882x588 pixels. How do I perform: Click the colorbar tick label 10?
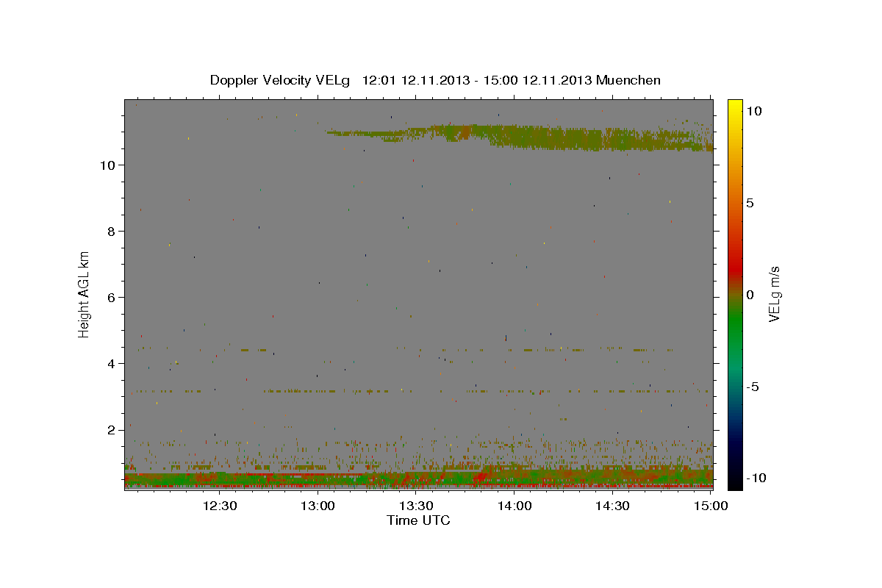tap(753, 111)
